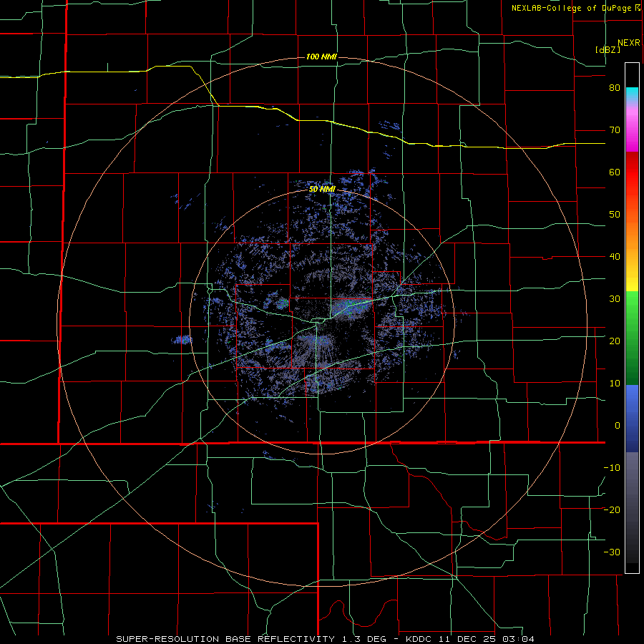
Task: Click the -10 value on the dBZ scale
Action: pos(612,468)
